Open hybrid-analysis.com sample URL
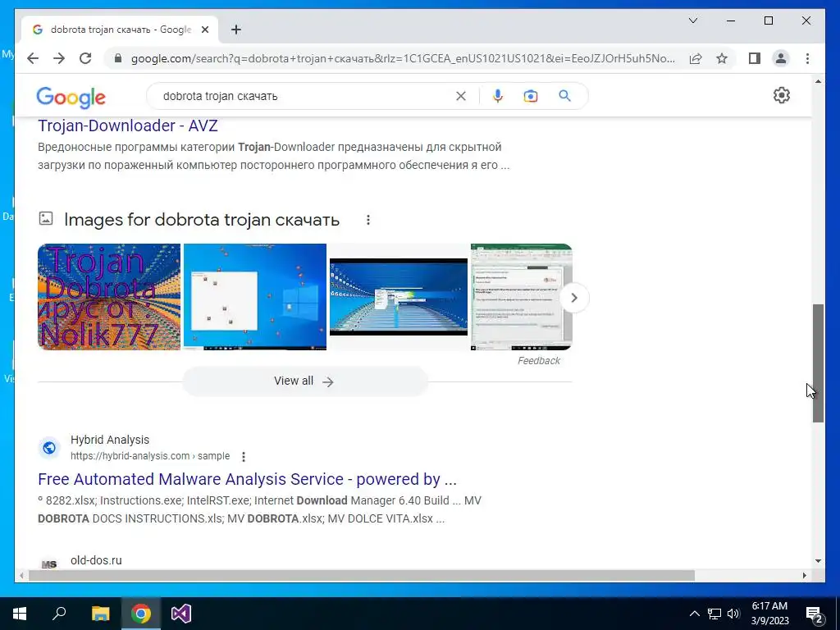This screenshot has height=630, width=840. click(150, 456)
